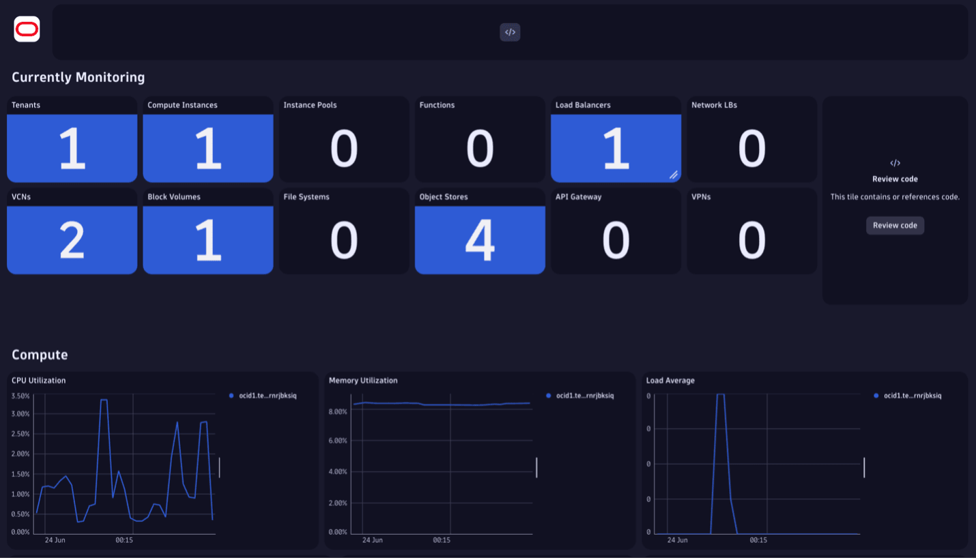Click the Oracle logo icon
This screenshot has height=560, width=976.
pos(27,29)
